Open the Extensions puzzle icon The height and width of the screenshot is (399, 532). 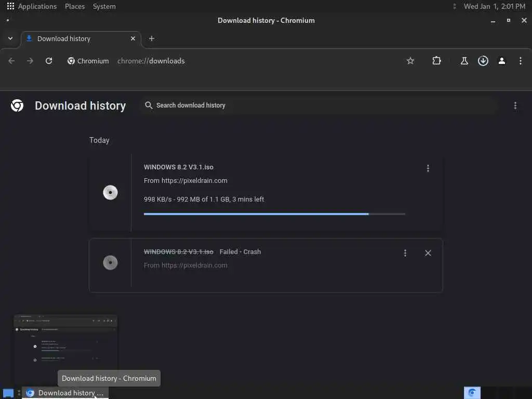(436, 61)
